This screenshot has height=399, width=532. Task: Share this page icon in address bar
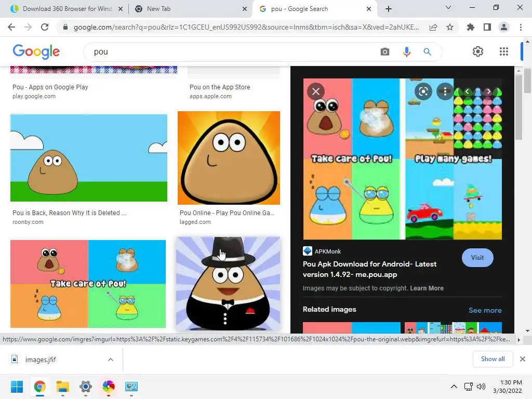click(x=433, y=28)
